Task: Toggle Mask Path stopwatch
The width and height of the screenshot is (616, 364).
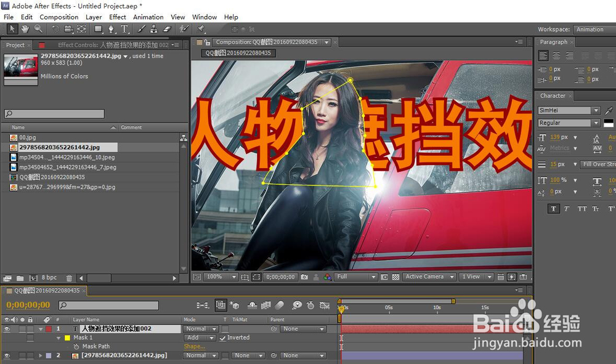Action: (x=76, y=346)
